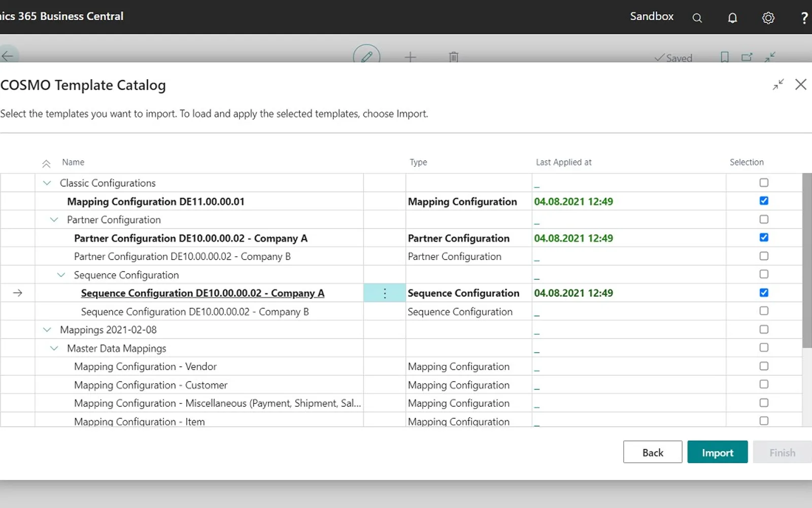
Task: Select Mapping Configuration - Customer name
Action: point(151,385)
